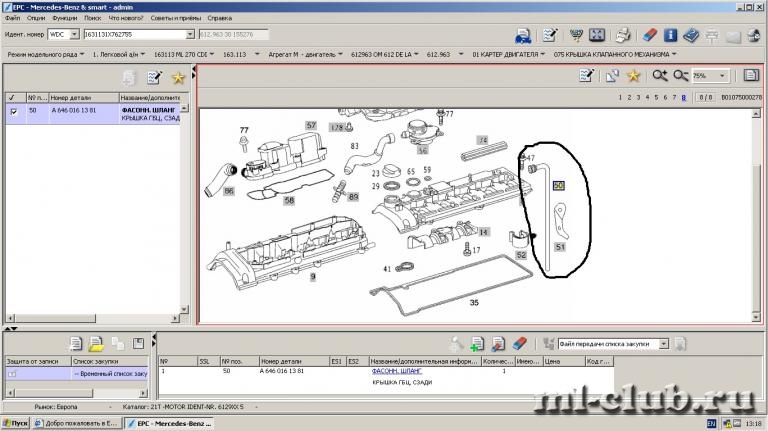Go to diagram page 7

tap(674, 97)
